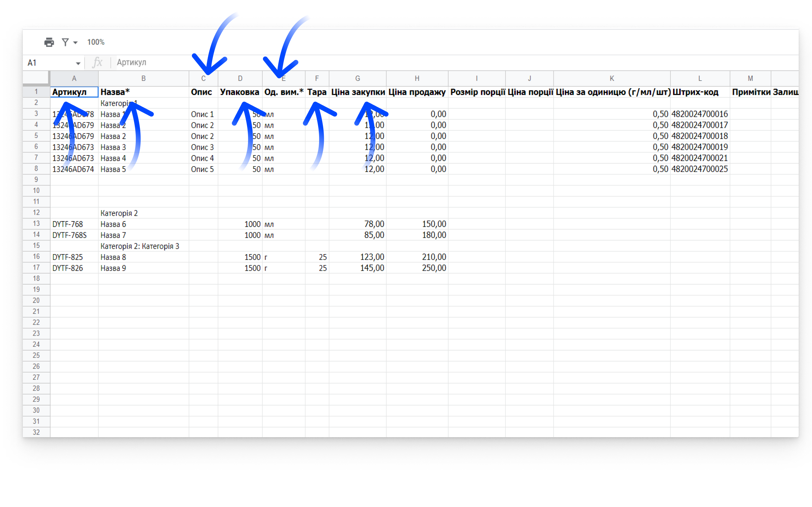Click the Розмір порції header cell
This screenshot has height=507, width=812.
click(477, 92)
